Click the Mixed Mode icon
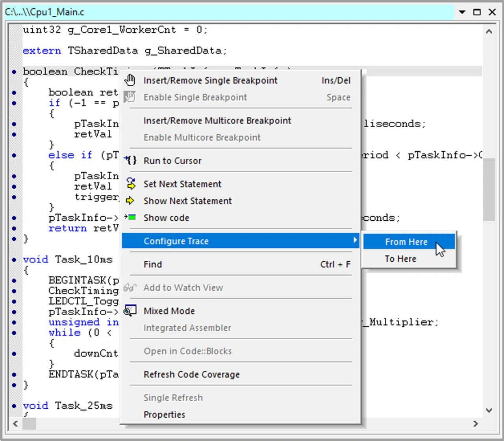The height and width of the screenshot is (441, 504). 130,311
